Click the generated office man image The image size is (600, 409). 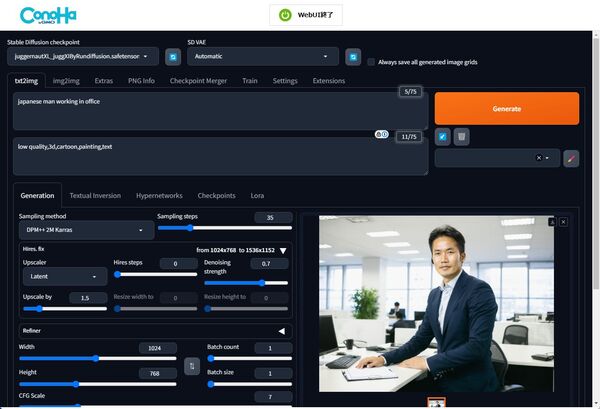pyautogui.click(x=436, y=304)
